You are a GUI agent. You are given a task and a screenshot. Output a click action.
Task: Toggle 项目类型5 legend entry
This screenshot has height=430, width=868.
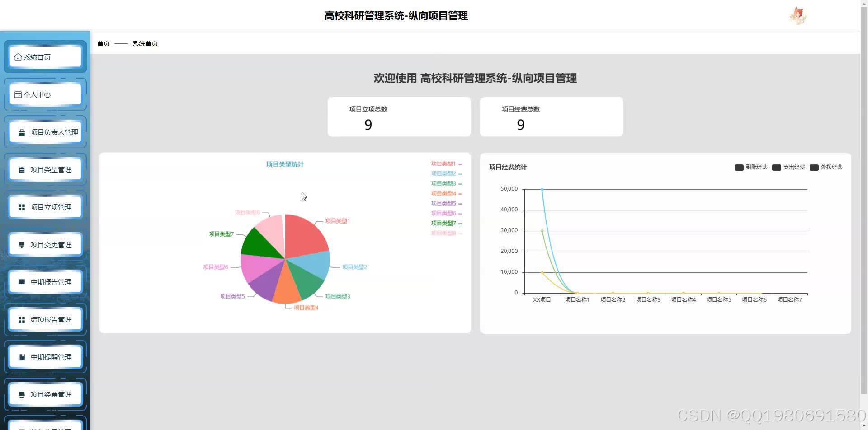[446, 203]
